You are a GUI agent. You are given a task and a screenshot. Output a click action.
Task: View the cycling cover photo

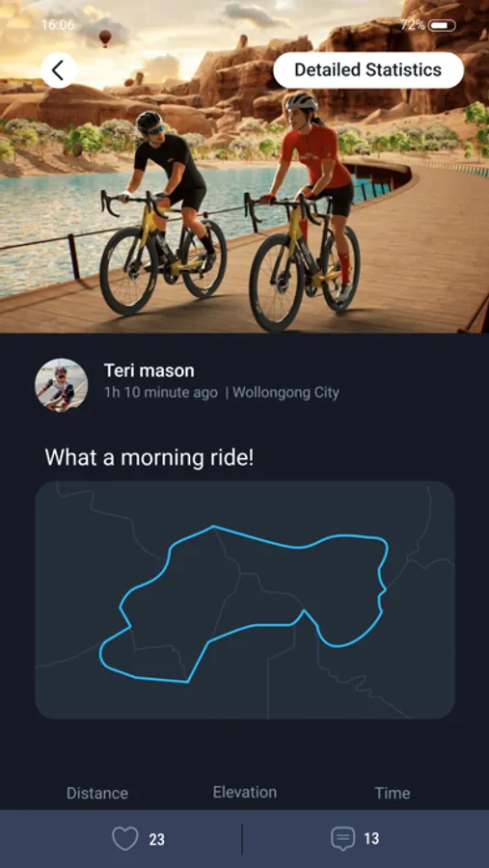[x=245, y=166]
